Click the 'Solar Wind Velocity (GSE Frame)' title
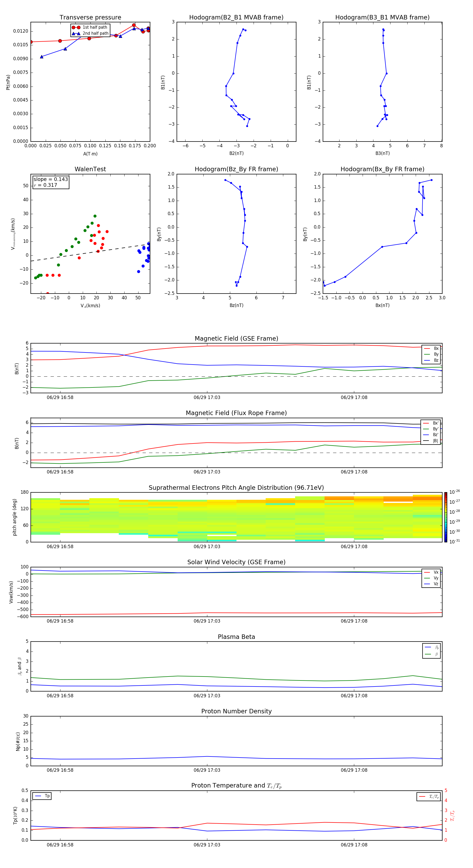Image resolution: width=473 pixels, height=868 pixels. [236, 562]
